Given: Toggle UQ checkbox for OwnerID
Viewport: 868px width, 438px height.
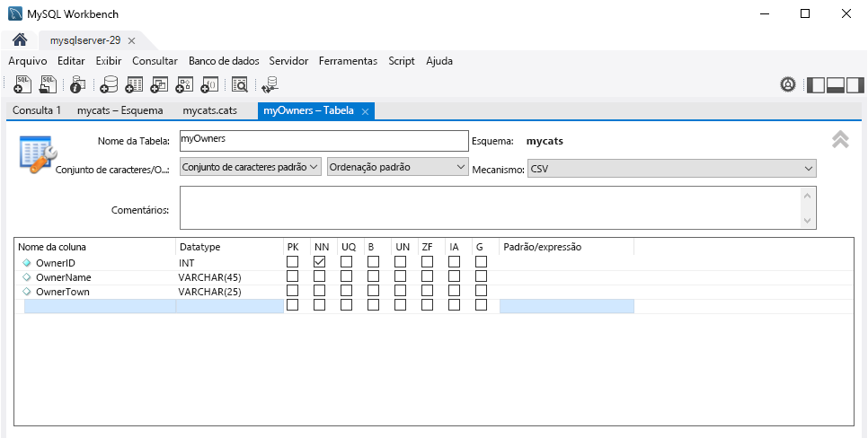Looking at the screenshot, I should (347, 261).
